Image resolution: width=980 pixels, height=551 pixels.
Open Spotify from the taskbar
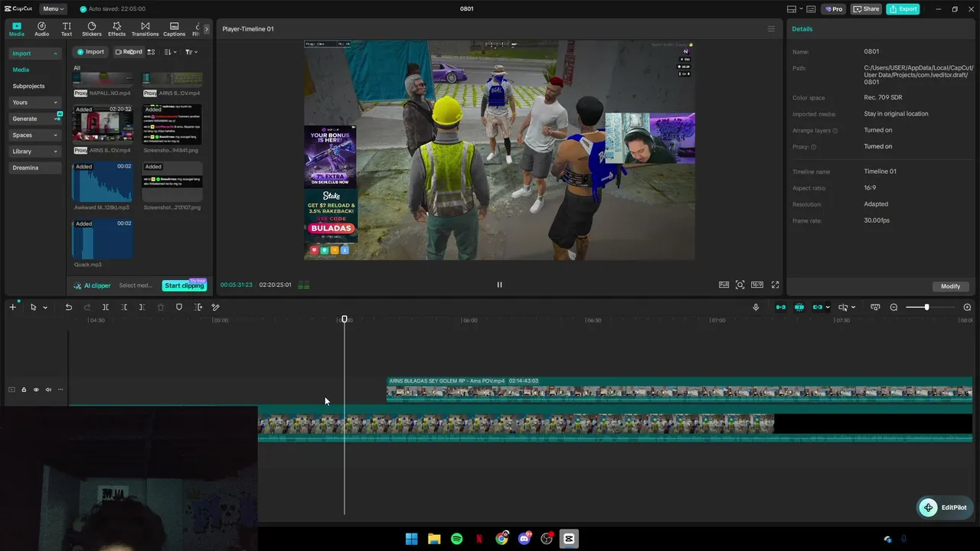tap(456, 539)
